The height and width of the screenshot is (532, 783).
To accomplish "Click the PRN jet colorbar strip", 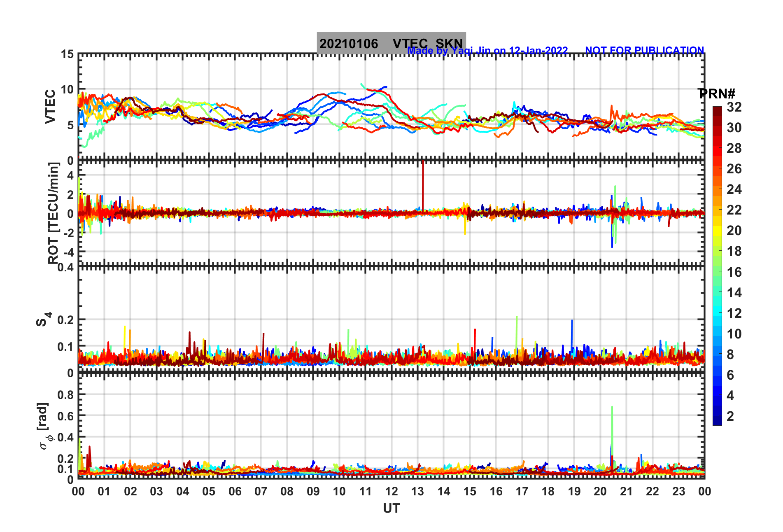I will [717, 266].
